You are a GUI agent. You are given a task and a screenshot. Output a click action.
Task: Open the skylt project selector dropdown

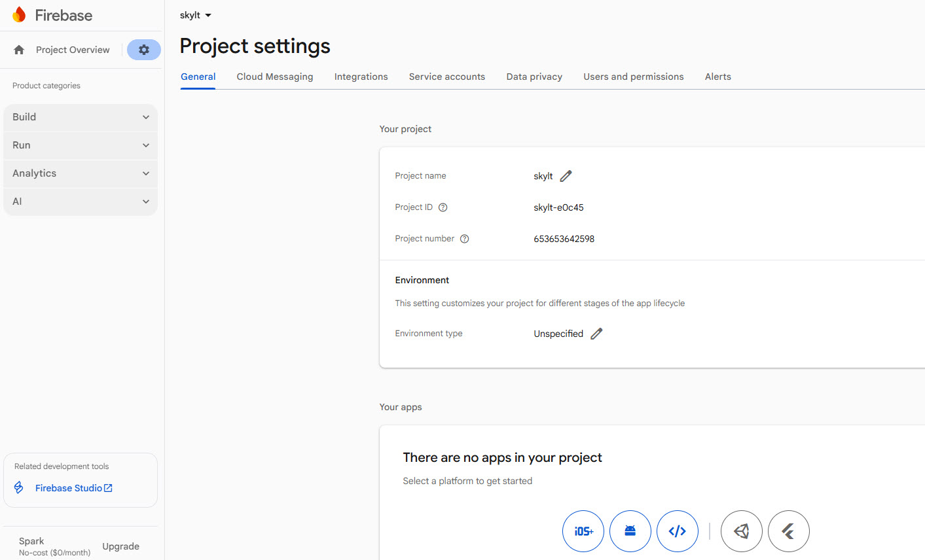(196, 15)
